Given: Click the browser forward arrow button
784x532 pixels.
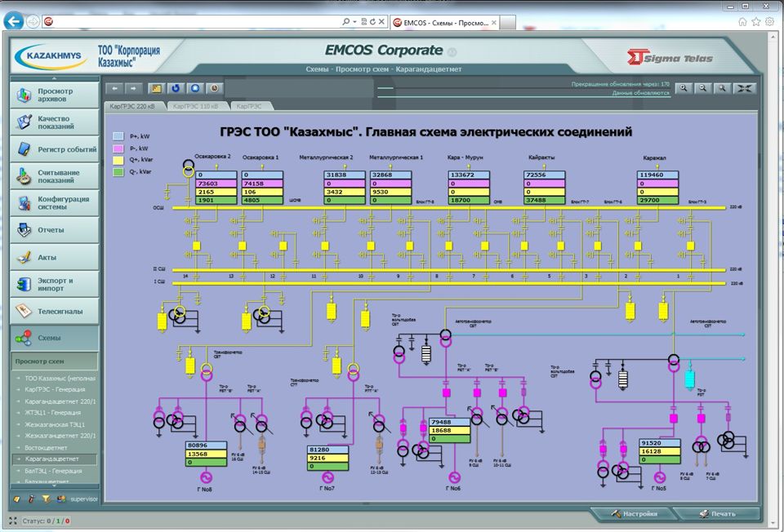Looking at the screenshot, I should point(33,21).
